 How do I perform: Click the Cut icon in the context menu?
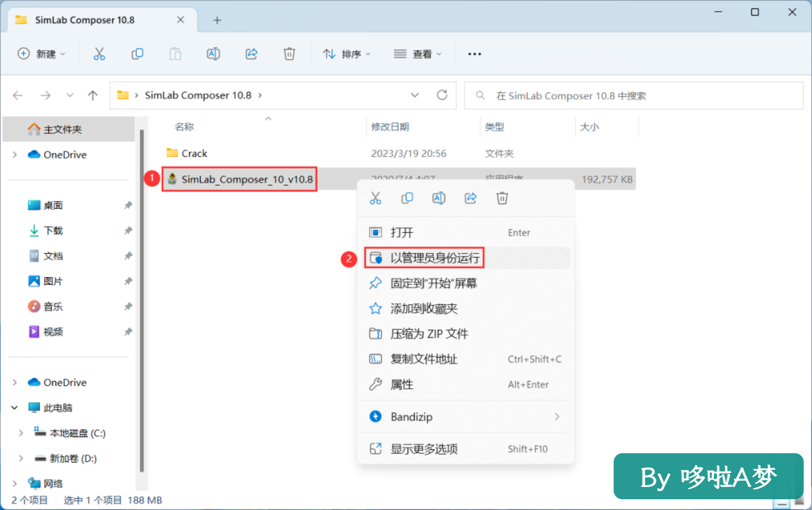point(375,198)
